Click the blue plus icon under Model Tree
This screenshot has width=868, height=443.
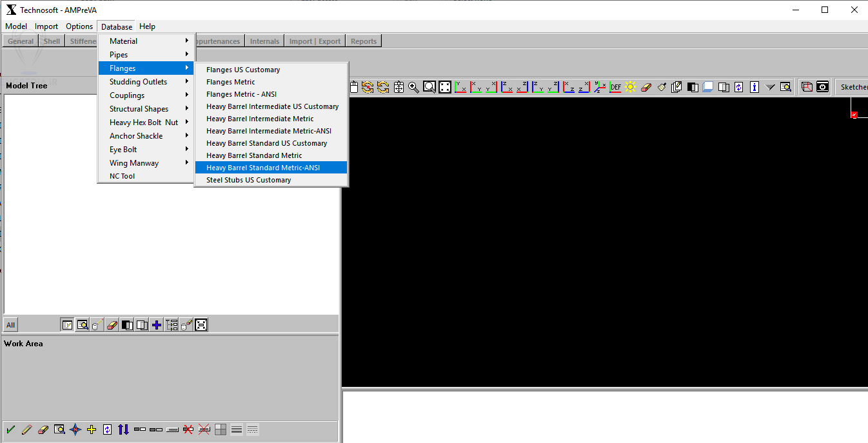(x=157, y=325)
